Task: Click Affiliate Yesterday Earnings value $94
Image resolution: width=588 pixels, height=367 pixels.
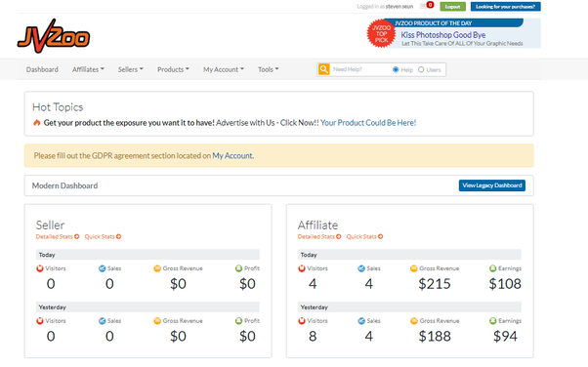Action: 505,337
